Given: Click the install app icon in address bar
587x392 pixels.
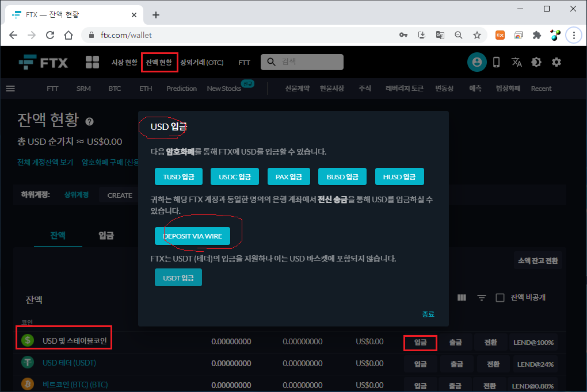Looking at the screenshot, I should point(421,35).
